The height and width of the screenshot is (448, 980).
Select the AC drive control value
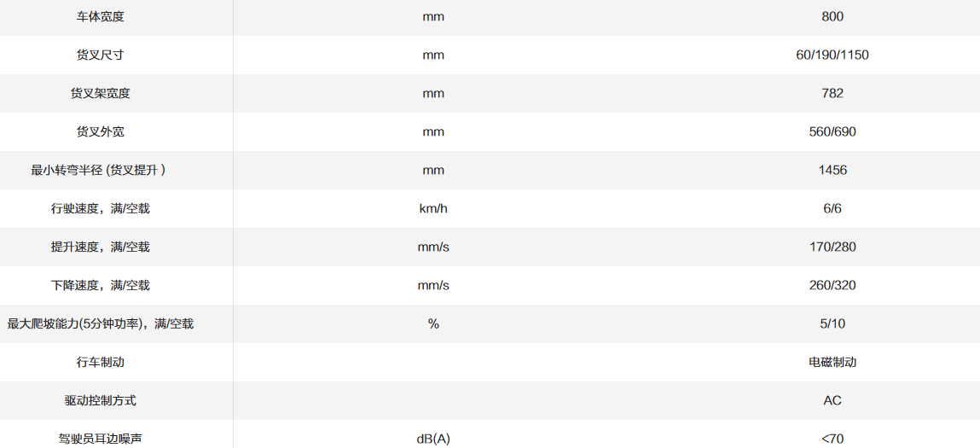pyautogui.click(x=832, y=401)
